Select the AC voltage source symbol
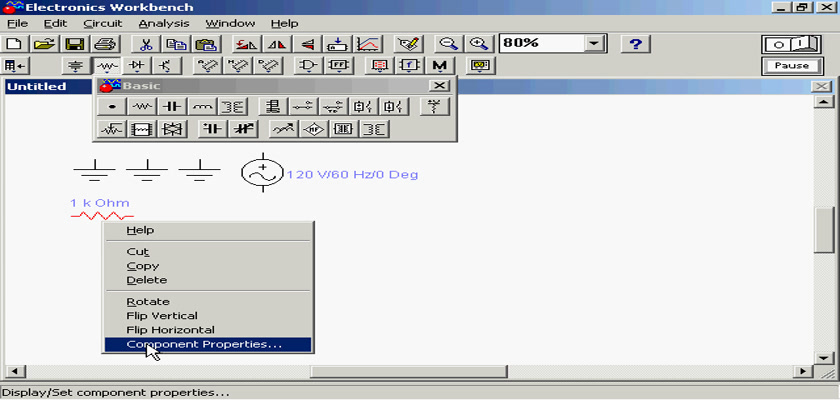The image size is (840, 400). point(262,172)
